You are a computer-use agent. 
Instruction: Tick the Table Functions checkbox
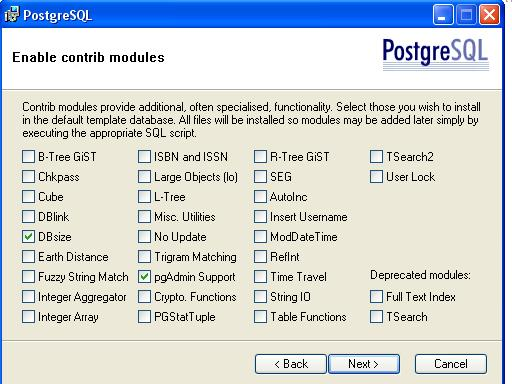pos(260,317)
